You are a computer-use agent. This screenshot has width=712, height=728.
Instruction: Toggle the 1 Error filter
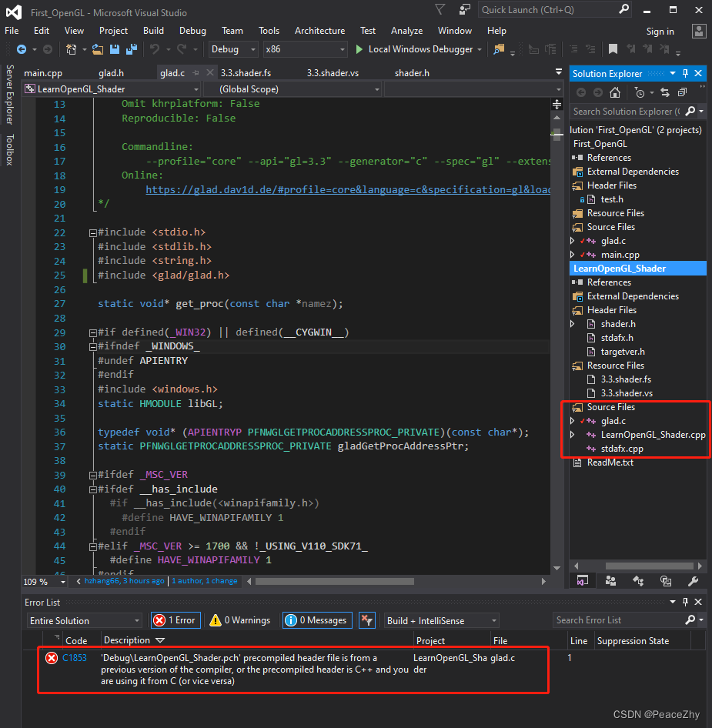[175, 620]
